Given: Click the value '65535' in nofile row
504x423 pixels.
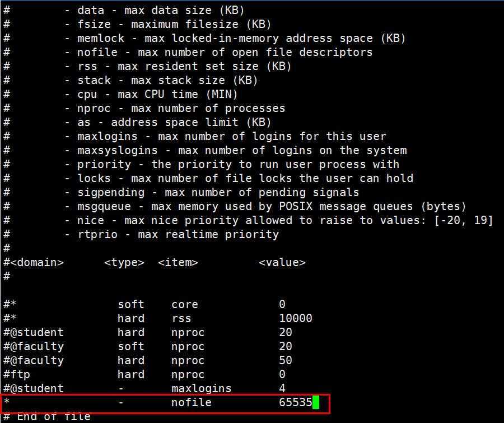Looking at the screenshot, I should pyautogui.click(x=295, y=402).
